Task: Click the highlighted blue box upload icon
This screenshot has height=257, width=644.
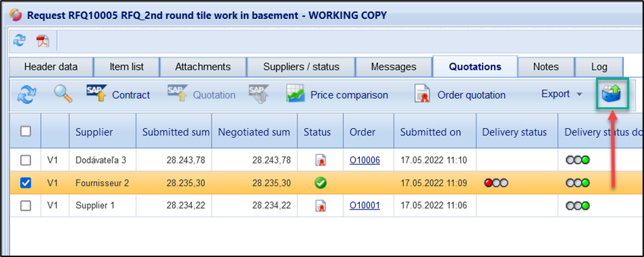Action: 611,95
